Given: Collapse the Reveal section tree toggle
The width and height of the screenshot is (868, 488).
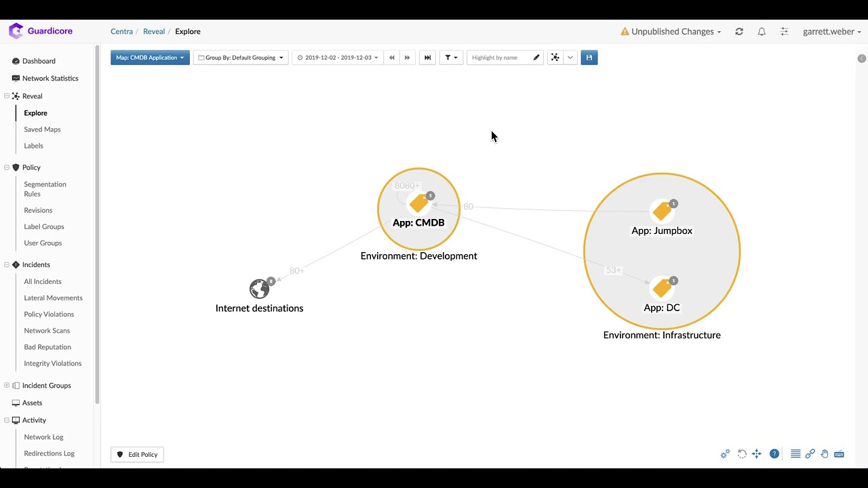Looking at the screenshot, I should (7, 96).
